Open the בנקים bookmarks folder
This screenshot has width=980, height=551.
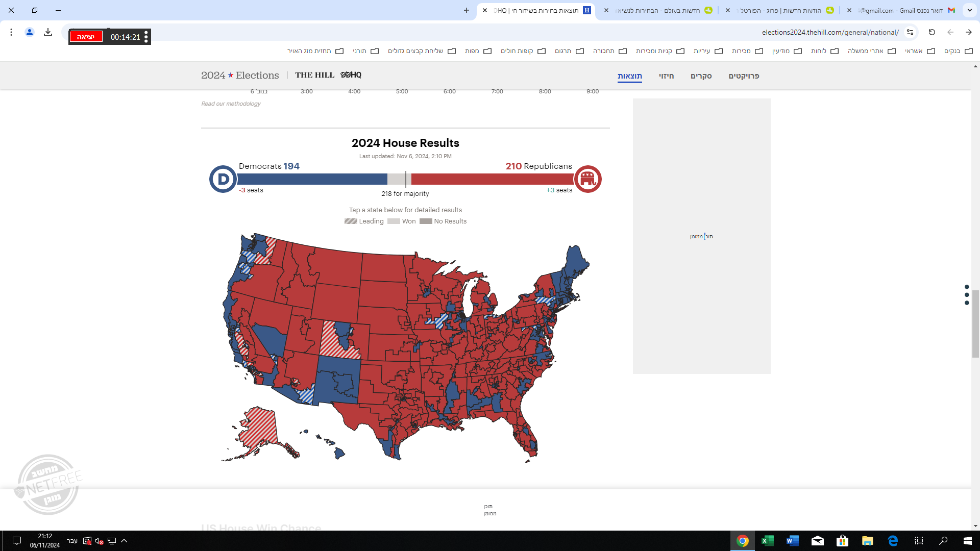click(958, 51)
